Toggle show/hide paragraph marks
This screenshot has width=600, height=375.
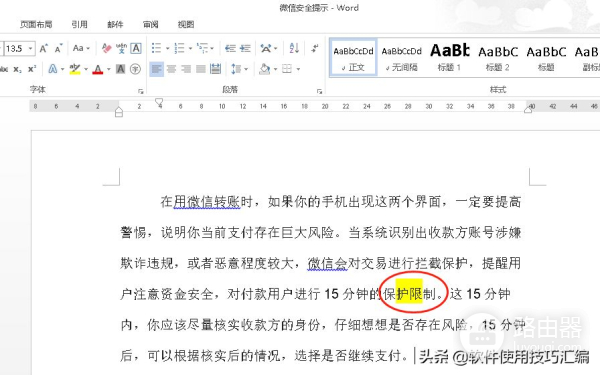(315, 48)
